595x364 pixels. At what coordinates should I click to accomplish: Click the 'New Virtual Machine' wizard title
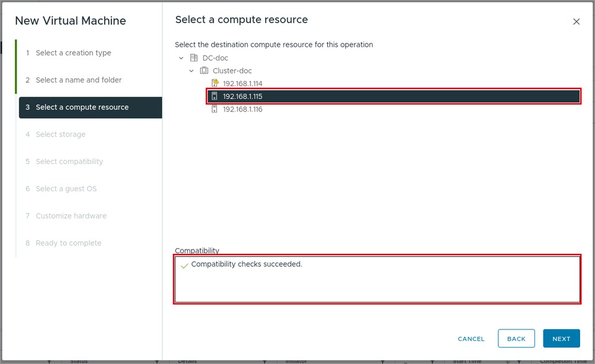71,21
